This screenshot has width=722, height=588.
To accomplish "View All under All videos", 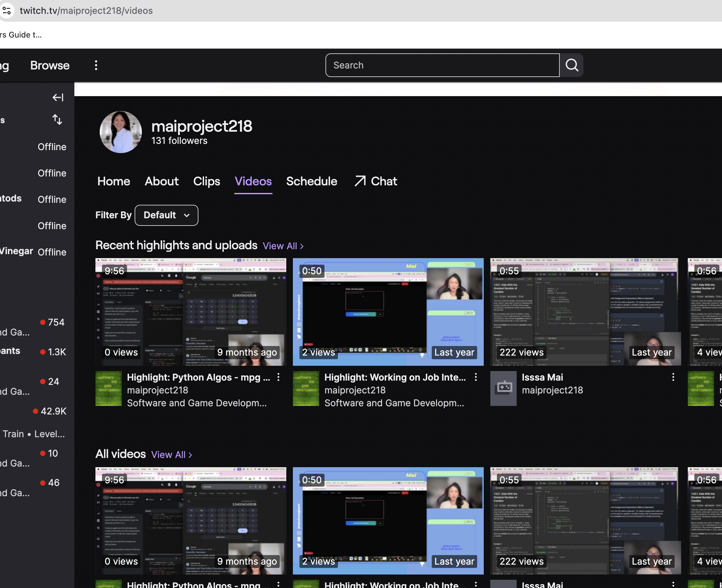I will pos(171,455).
